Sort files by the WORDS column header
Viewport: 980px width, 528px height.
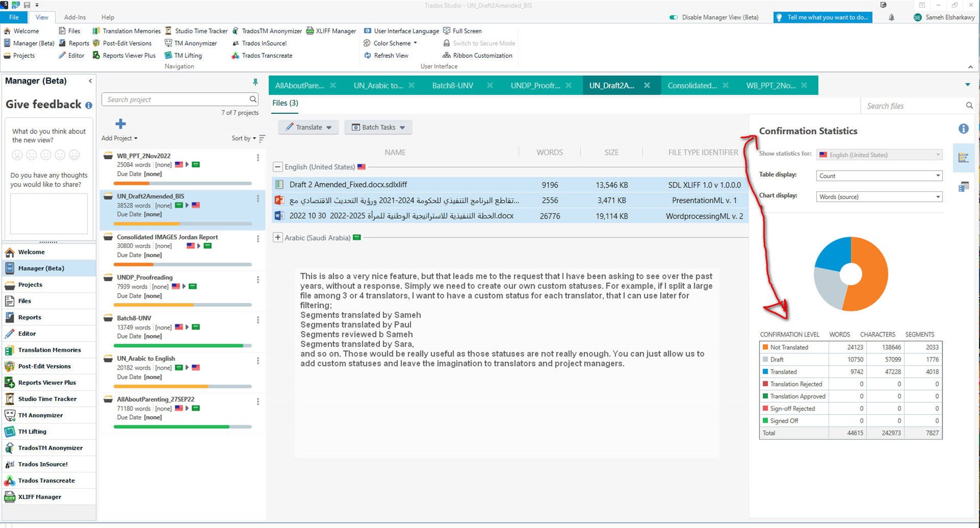coord(549,153)
